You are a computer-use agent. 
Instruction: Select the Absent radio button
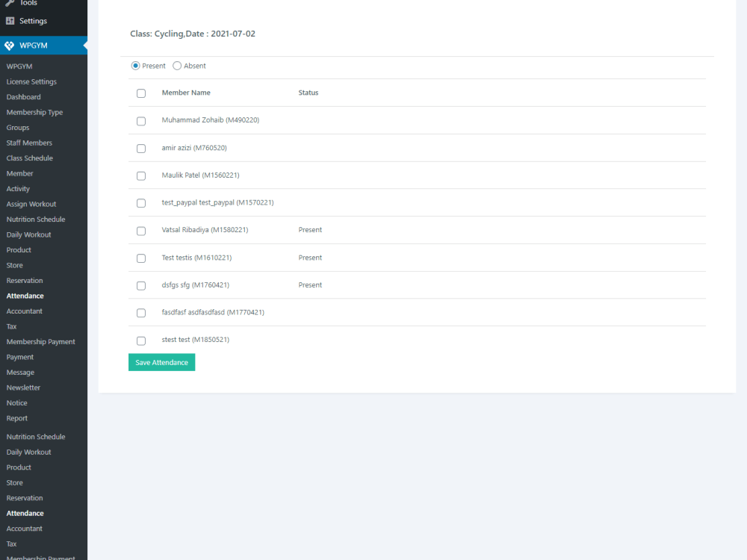pos(177,66)
